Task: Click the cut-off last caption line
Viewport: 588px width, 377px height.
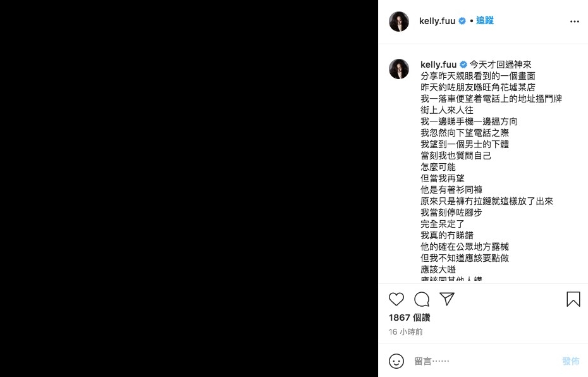Action: (451, 279)
